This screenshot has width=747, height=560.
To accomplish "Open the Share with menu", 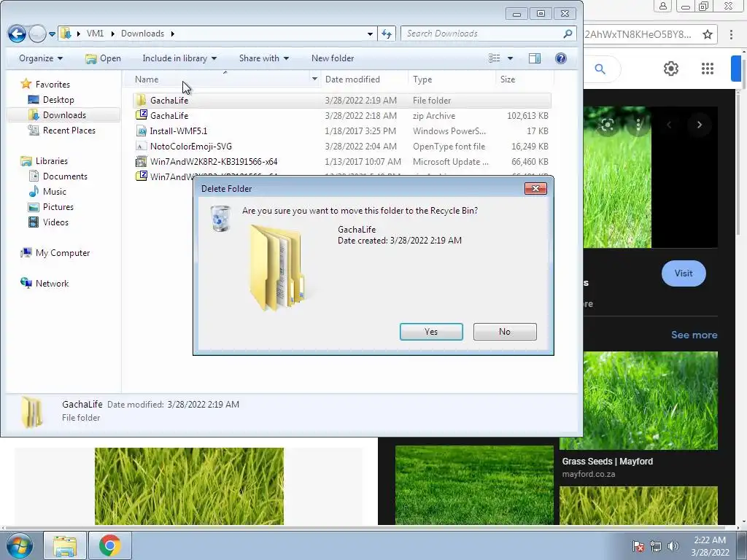I will click(263, 58).
